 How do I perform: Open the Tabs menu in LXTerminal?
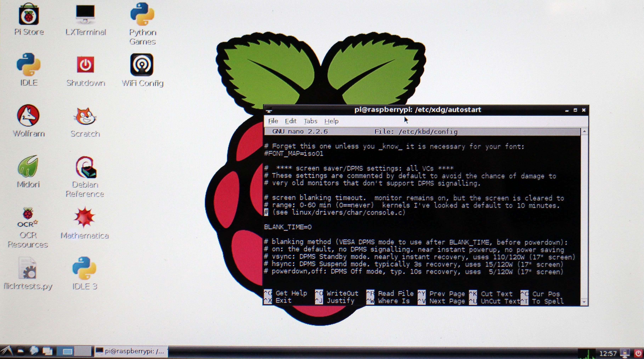[310, 121]
